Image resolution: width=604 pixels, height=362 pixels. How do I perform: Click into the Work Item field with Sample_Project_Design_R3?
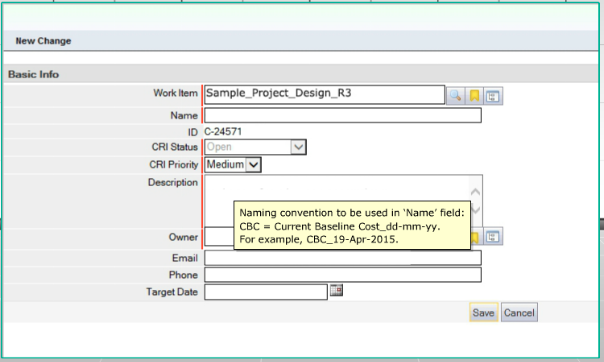coord(324,95)
